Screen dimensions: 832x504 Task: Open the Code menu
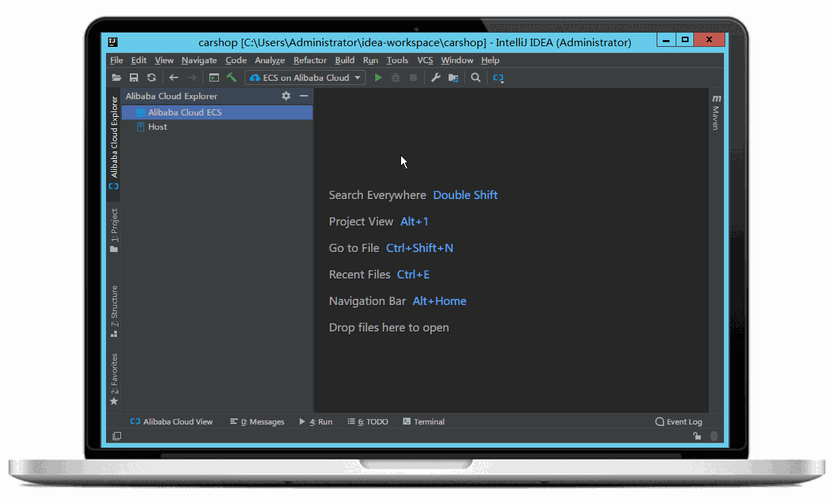click(236, 60)
